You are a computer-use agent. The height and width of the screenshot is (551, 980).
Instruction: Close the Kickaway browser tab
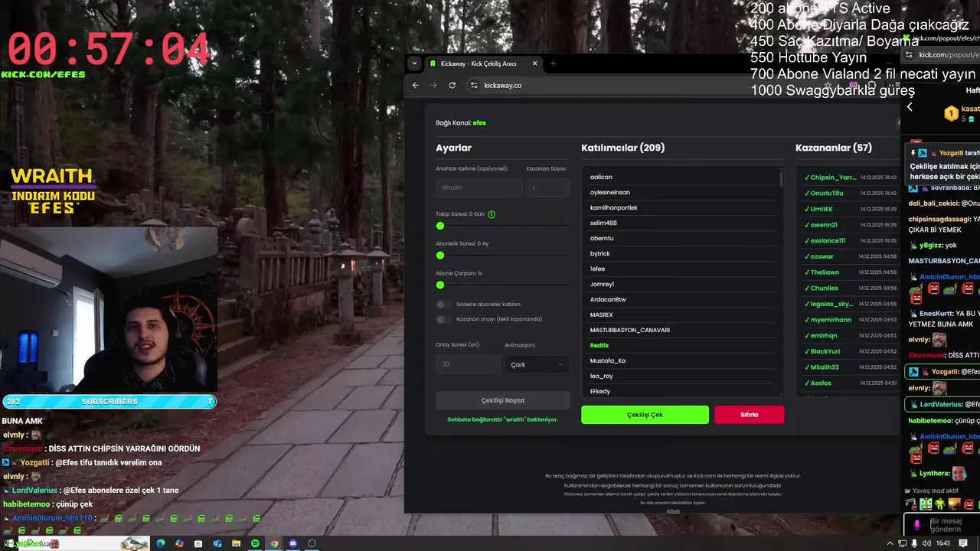pos(535,64)
